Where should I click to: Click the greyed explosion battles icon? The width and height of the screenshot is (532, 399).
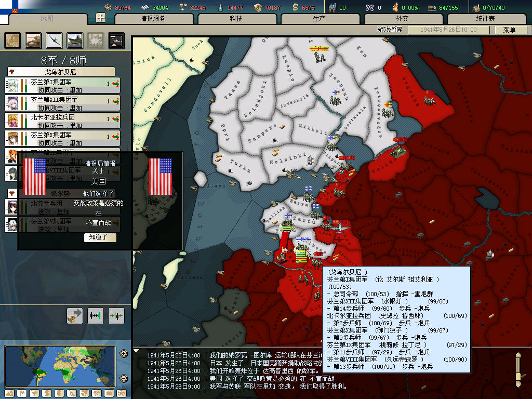pyautogui.click(x=96, y=41)
